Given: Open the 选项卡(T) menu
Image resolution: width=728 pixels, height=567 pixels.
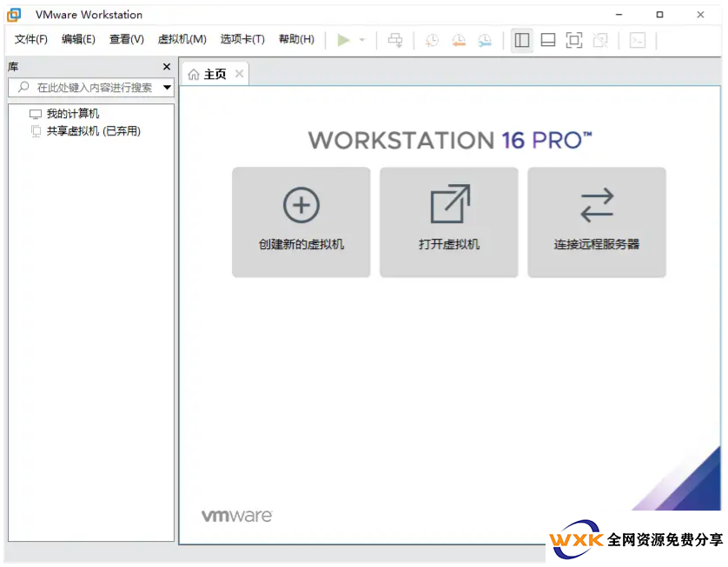Looking at the screenshot, I should pos(242,39).
